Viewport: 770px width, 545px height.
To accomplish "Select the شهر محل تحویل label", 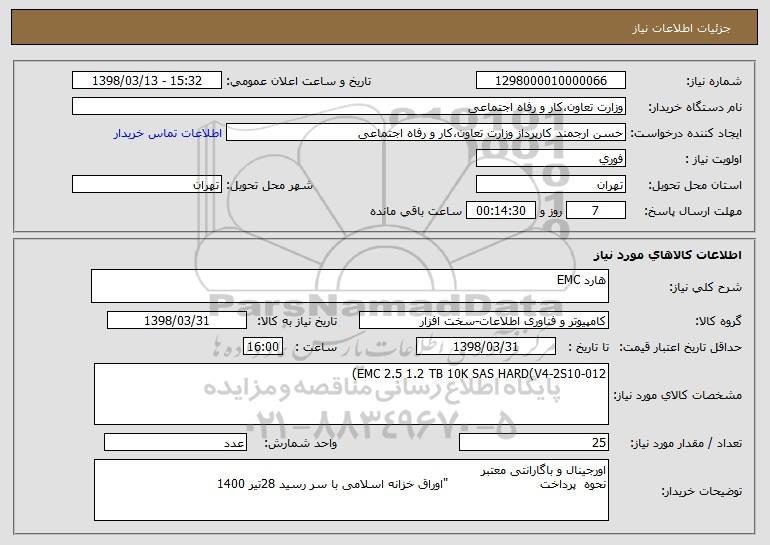I will tap(269, 185).
